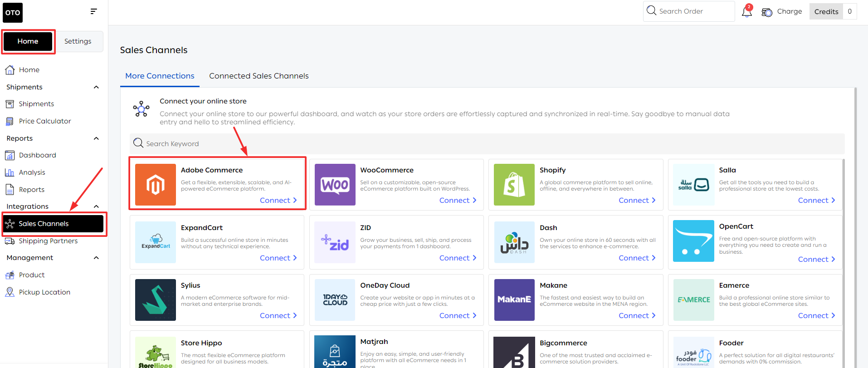Connect Adobe Commerce

[x=278, y=200]
